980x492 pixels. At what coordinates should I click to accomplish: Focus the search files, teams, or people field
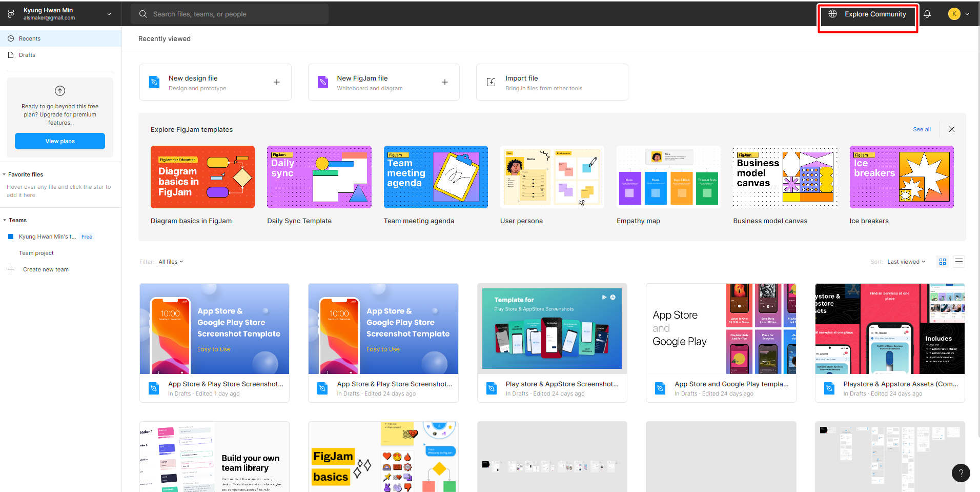tap(230, 14)
